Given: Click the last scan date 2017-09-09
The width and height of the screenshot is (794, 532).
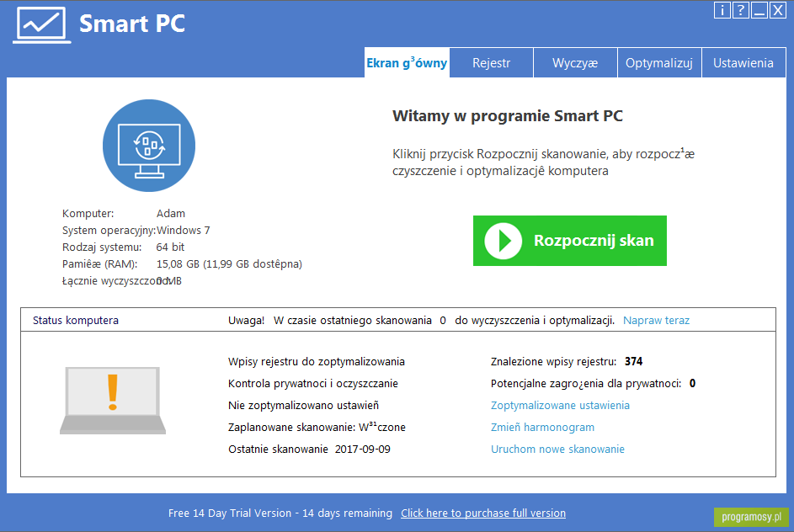Looking at the screenshot, I should click(363, 450).
